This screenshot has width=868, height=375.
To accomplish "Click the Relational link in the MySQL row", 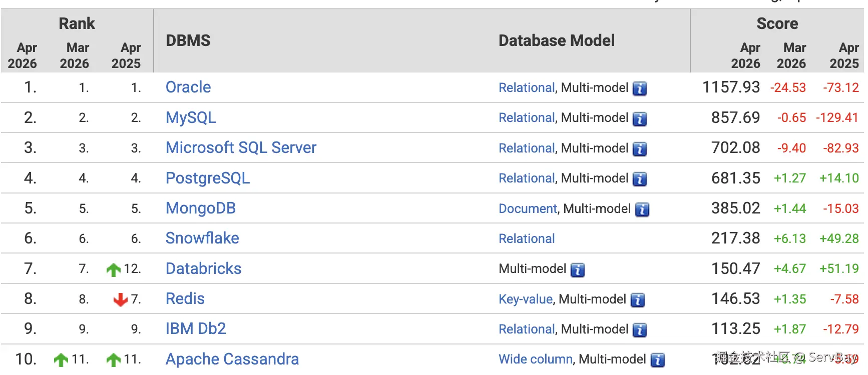I will (527, 117).
